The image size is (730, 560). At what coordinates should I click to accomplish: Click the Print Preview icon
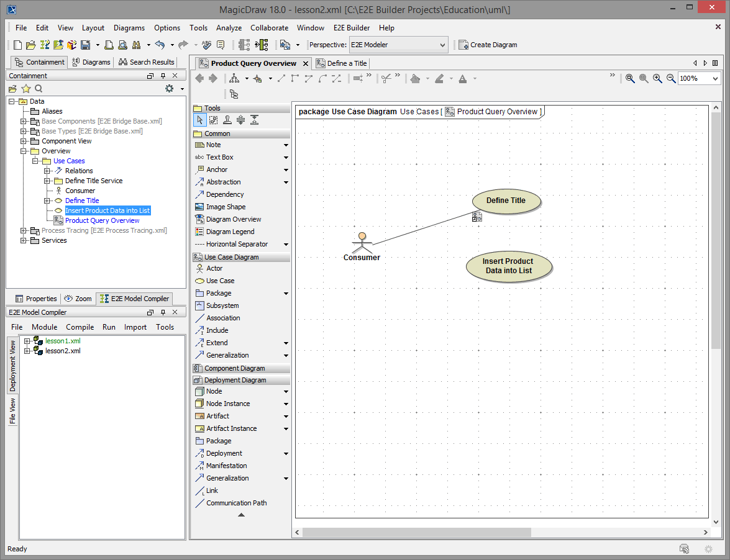(x=122, y=45)
